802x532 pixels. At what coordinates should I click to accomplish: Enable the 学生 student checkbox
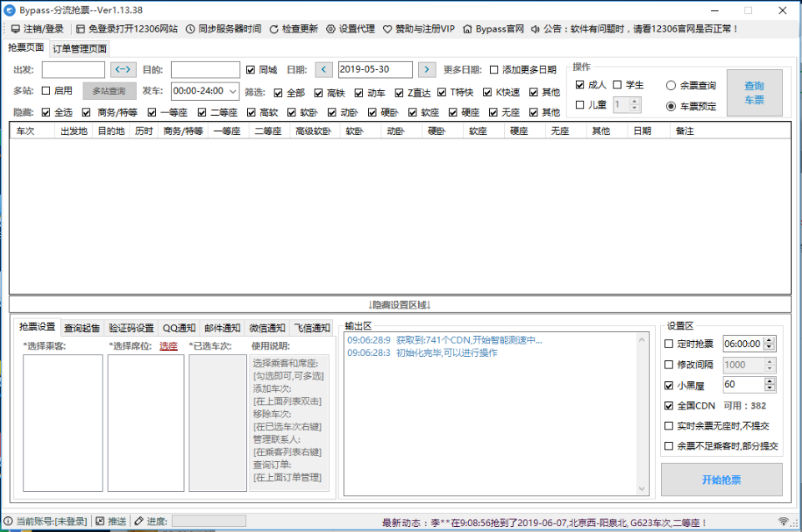[x=618, y=85]
